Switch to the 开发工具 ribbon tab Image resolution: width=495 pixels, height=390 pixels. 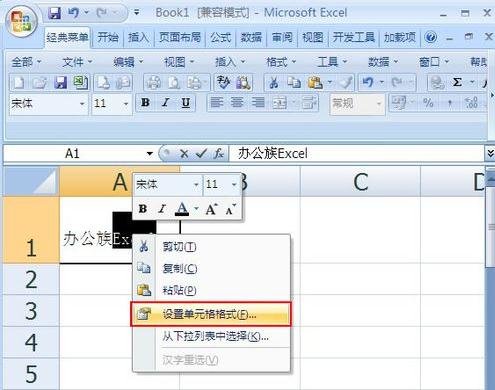point(354,37)
